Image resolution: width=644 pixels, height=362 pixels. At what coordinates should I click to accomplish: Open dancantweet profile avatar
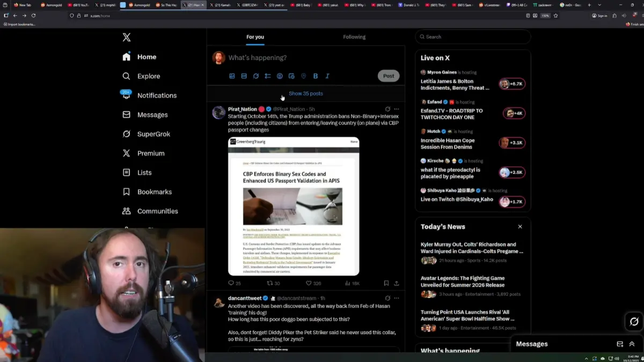[x=219, y=303]
